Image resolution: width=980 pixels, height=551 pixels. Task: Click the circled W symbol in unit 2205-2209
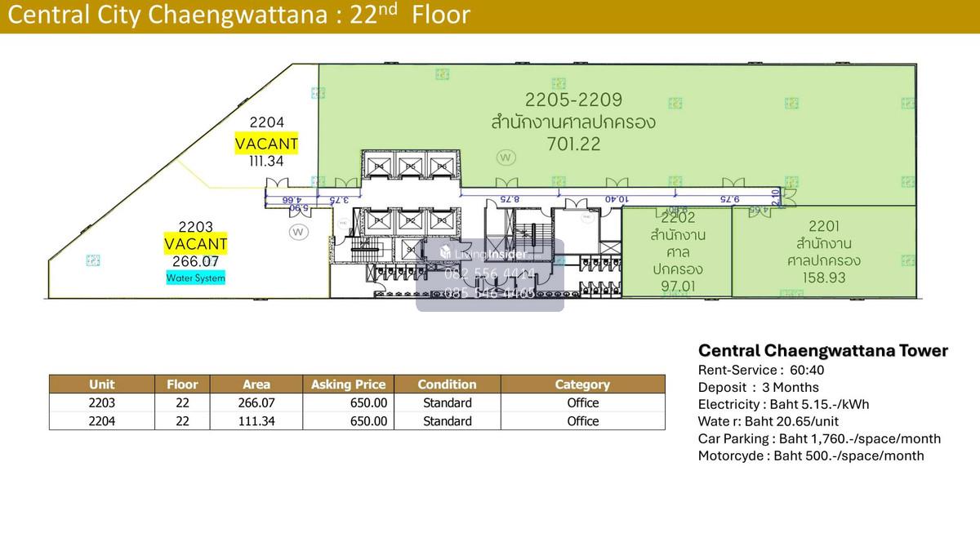[506, 157]
